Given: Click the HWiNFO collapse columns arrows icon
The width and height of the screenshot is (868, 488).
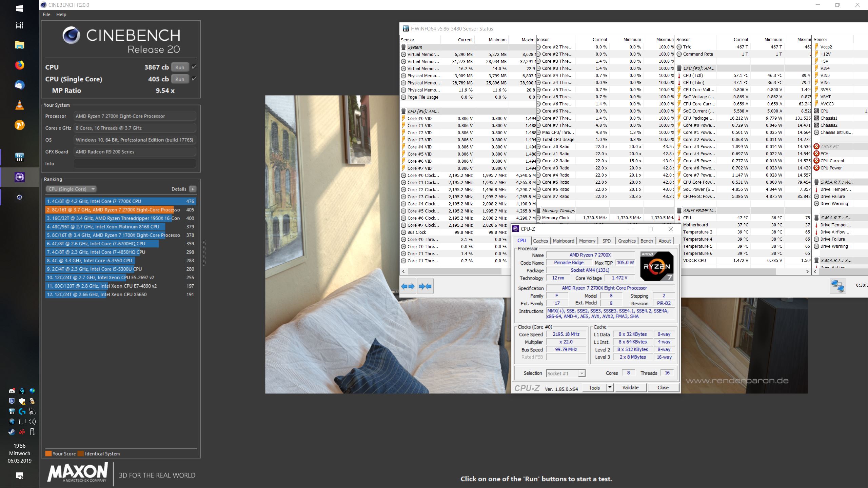Looking at the screenshot, I should point(425,286).
